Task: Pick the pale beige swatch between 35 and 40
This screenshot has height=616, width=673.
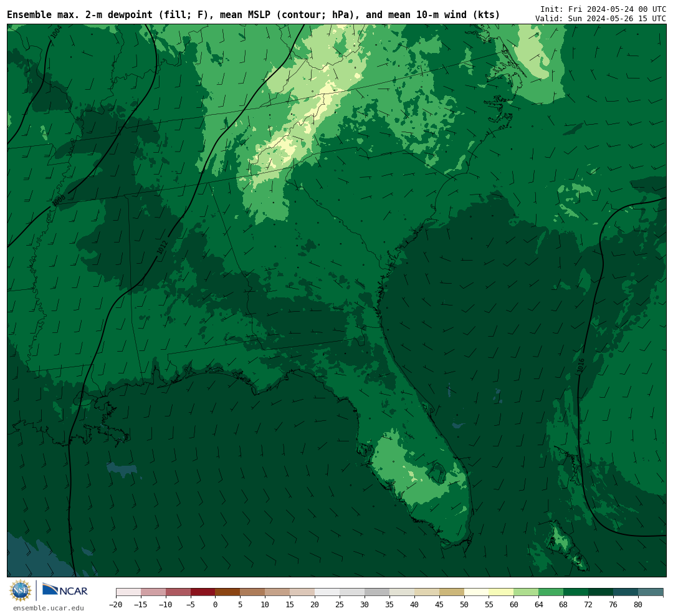Action: click(x=402, y=592)
